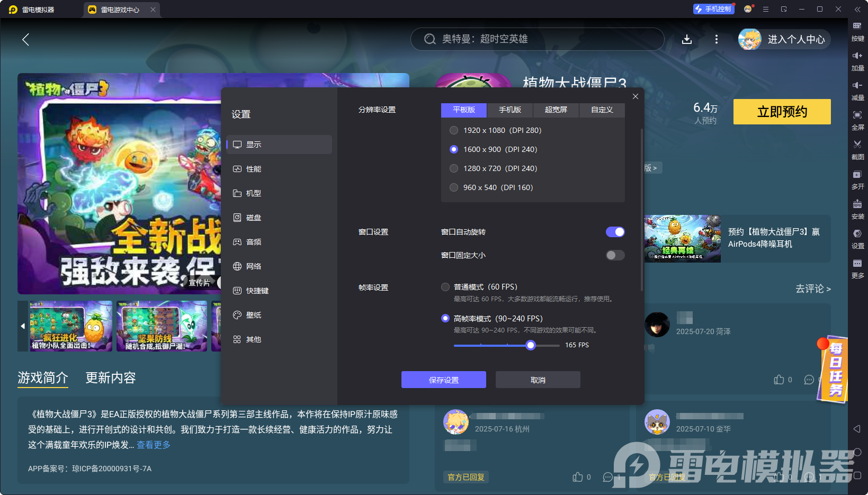Open 网络 settings category

(x=279, y=266)
